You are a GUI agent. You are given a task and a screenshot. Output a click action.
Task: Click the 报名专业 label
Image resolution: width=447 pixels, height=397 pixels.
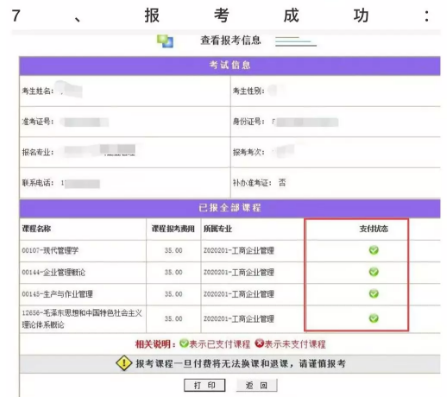[x=37, y=152]
